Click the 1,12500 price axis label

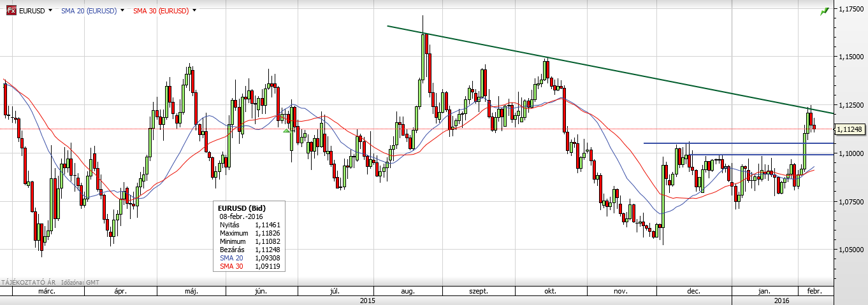pos(851,105)
